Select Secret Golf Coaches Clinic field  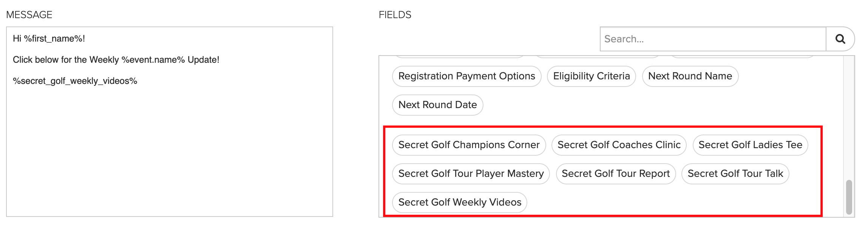point(619,145)
